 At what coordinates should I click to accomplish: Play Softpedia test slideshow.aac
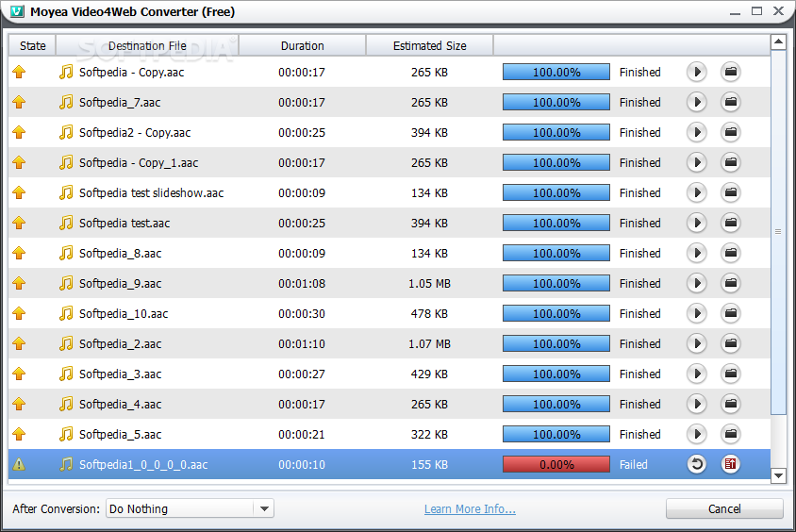(x=696, y=193)
